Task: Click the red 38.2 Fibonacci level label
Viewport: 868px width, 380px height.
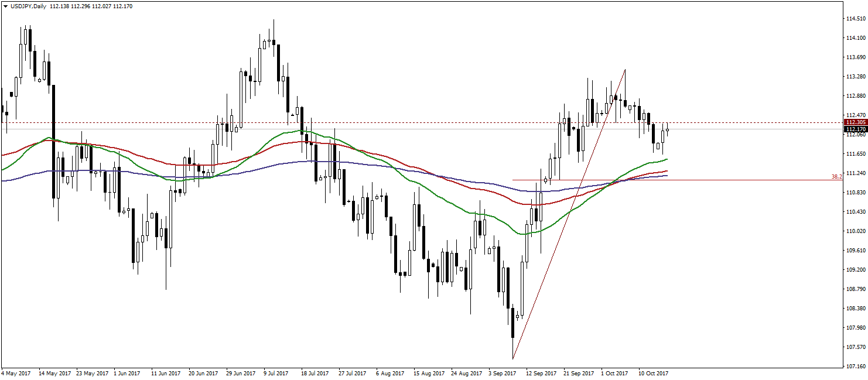Action: (836, 176)
